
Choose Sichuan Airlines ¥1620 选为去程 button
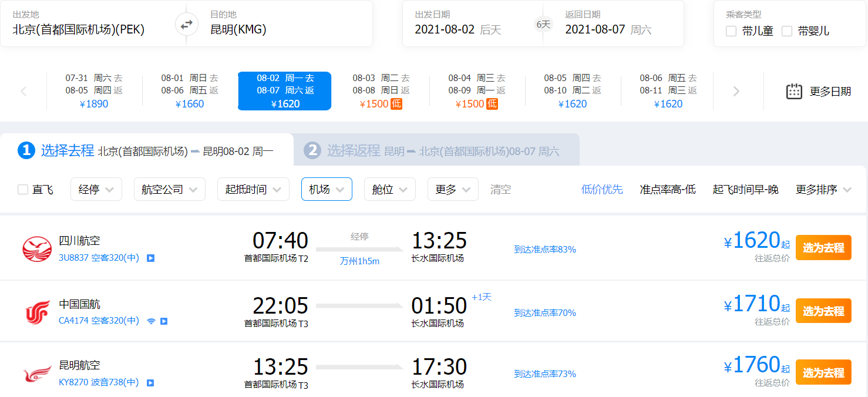point(823,248)
